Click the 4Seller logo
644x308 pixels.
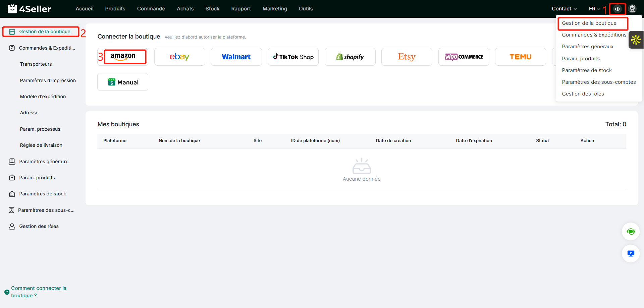tap(30, 9)
